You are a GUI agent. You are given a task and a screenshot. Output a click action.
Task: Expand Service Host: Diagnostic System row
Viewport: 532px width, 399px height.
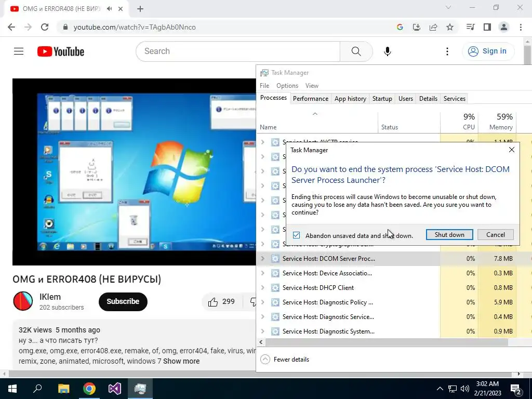(262, 331)
